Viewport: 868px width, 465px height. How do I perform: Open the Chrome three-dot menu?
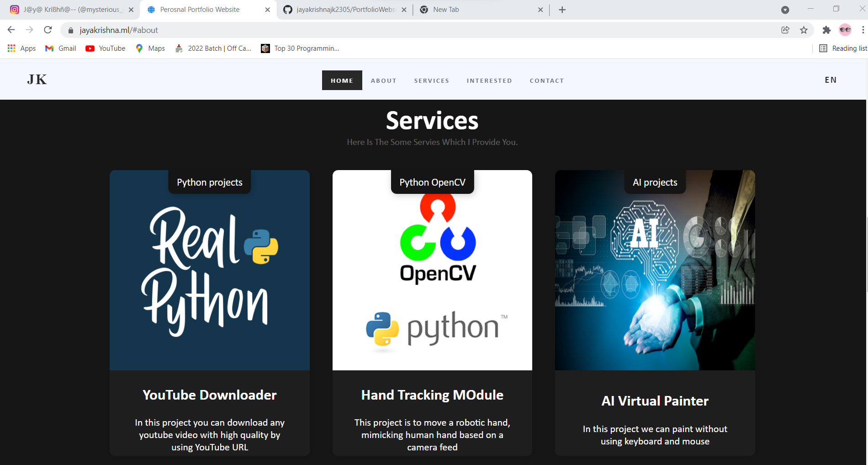pos(863,30)
